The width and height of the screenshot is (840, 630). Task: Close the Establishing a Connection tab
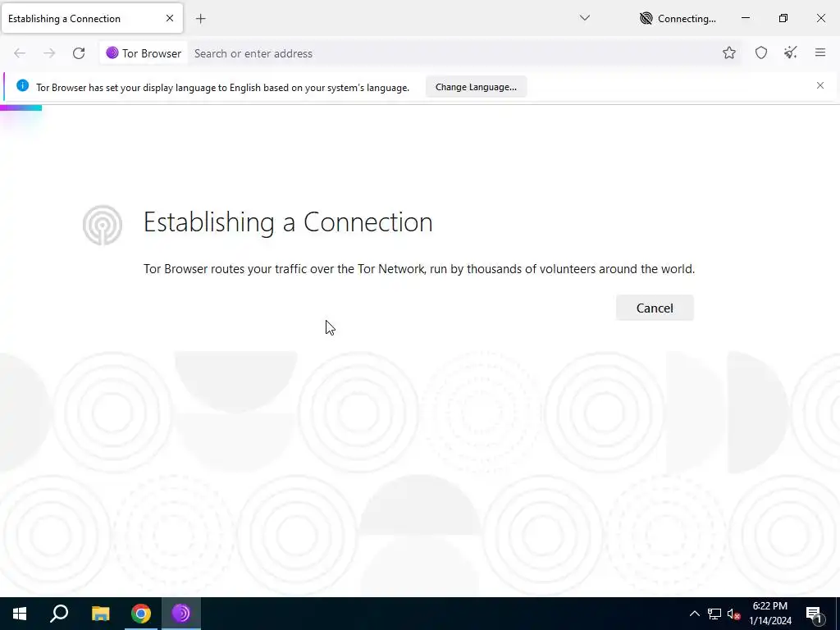(170, 18)
